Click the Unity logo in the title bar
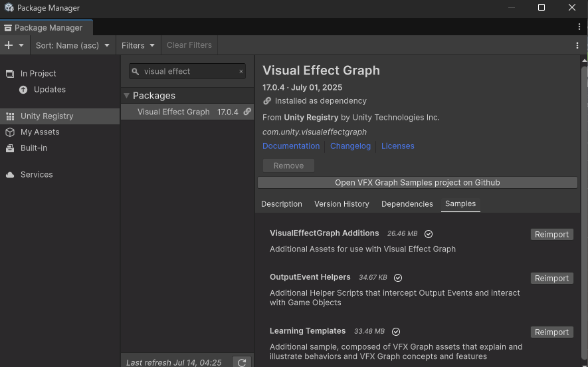 pyautogui.click(x=9, y=7)
